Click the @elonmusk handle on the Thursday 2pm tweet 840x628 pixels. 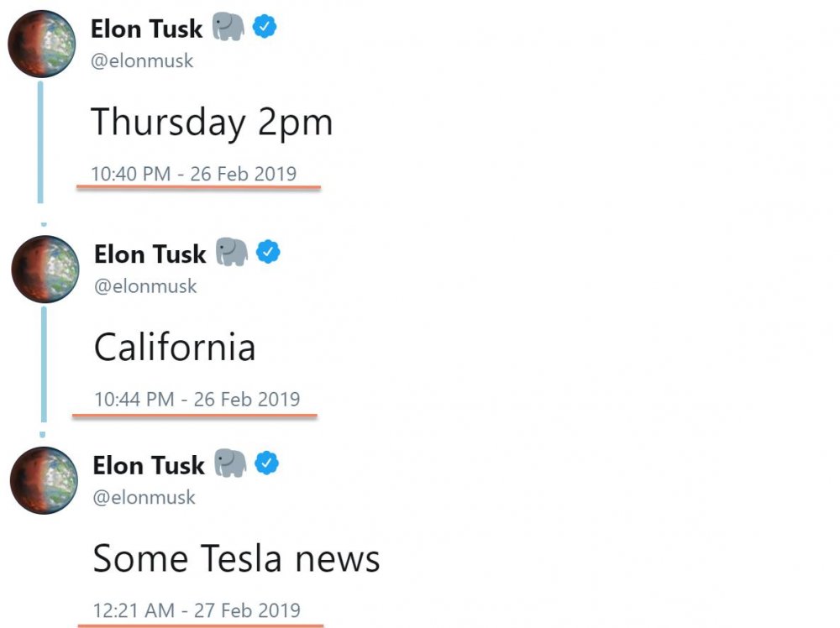142,60
